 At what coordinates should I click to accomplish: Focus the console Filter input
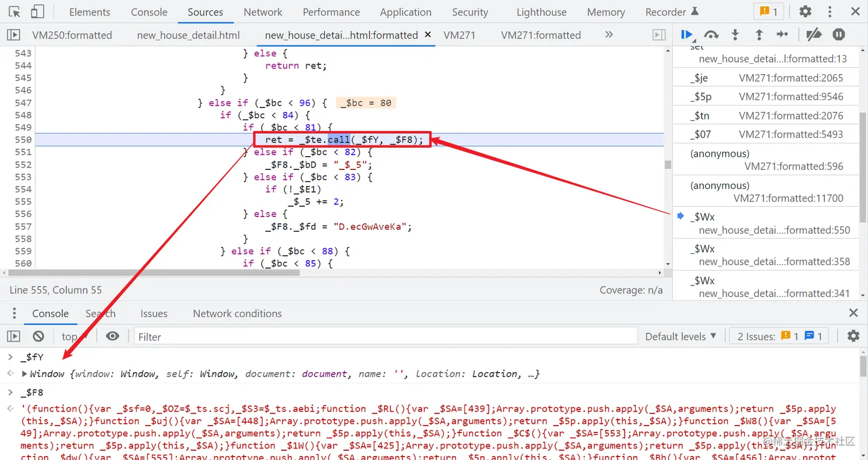click(x=386, y=337)
